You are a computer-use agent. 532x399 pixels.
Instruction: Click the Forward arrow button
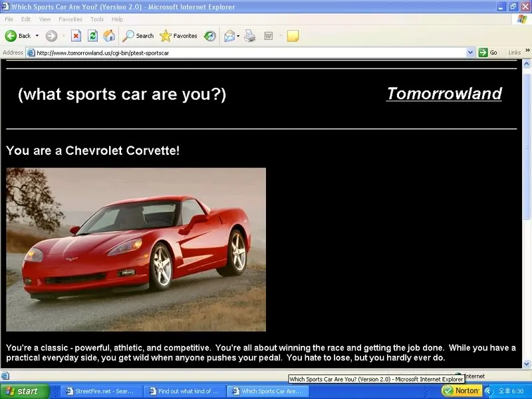click(52, 36)
